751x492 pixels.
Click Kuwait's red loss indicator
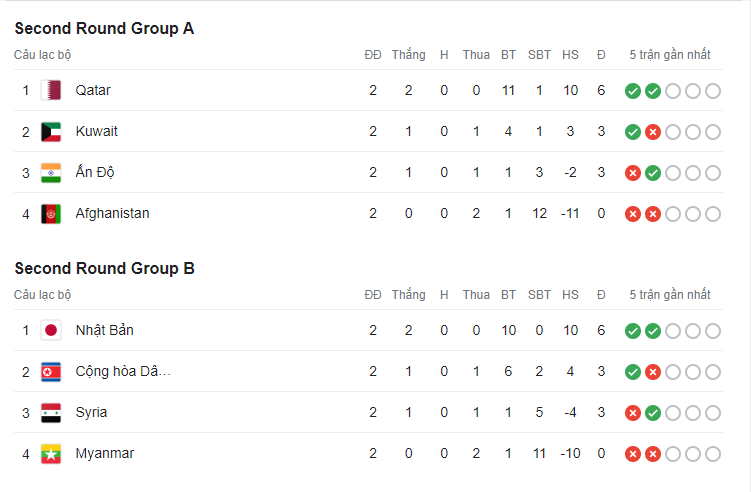(653, 132)
